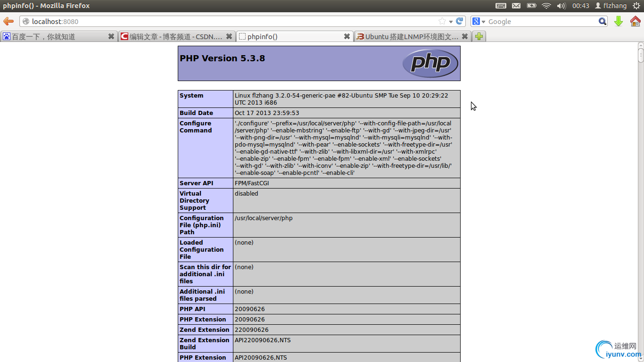The image size is (644, 362).
Task: Open the 00:43 clock menu
Action: [581, 6]
